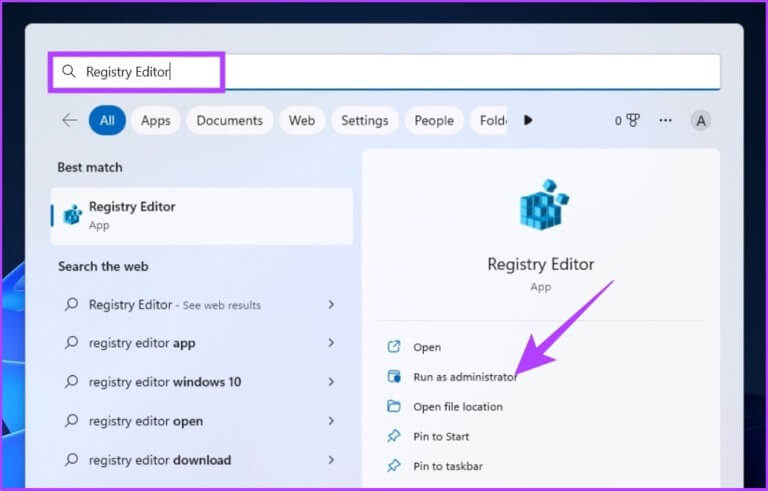Open the three-dot more options menu
Image resolution: width=768 pixels, height=491 pixels.
coord(665,120)
